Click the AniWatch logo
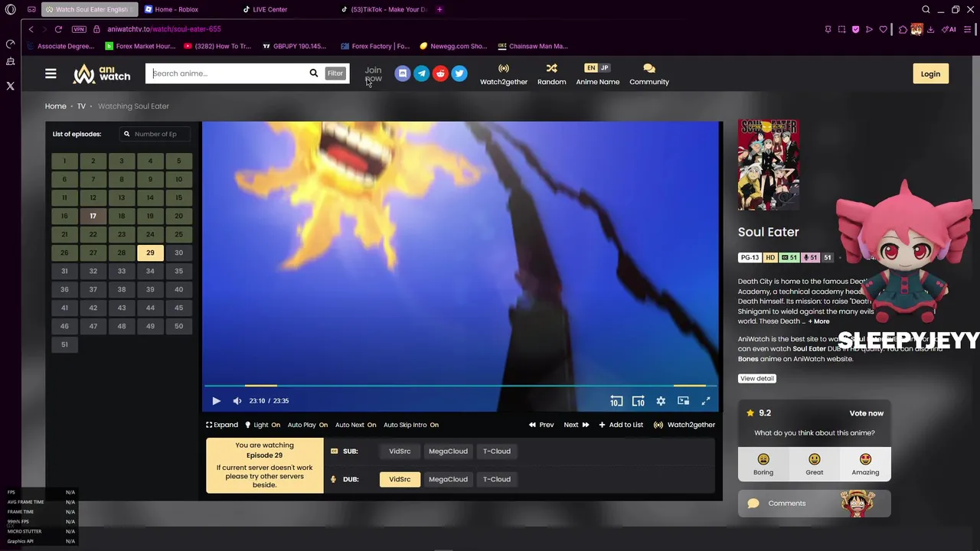 (102, 73)
